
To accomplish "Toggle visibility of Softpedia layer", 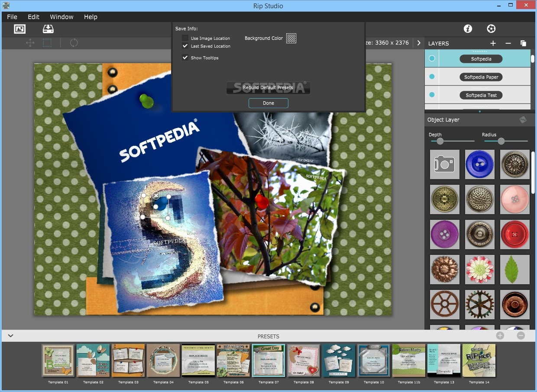I will tap(432, 58).
